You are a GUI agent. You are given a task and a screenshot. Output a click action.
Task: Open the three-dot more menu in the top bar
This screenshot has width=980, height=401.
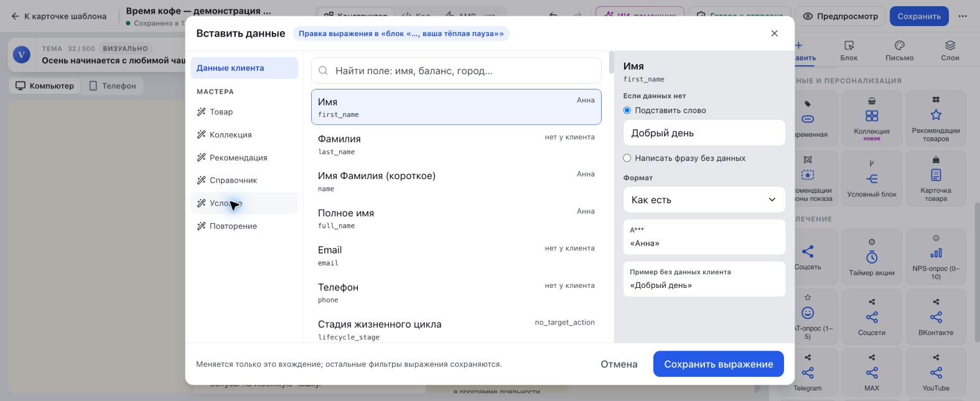963,16
